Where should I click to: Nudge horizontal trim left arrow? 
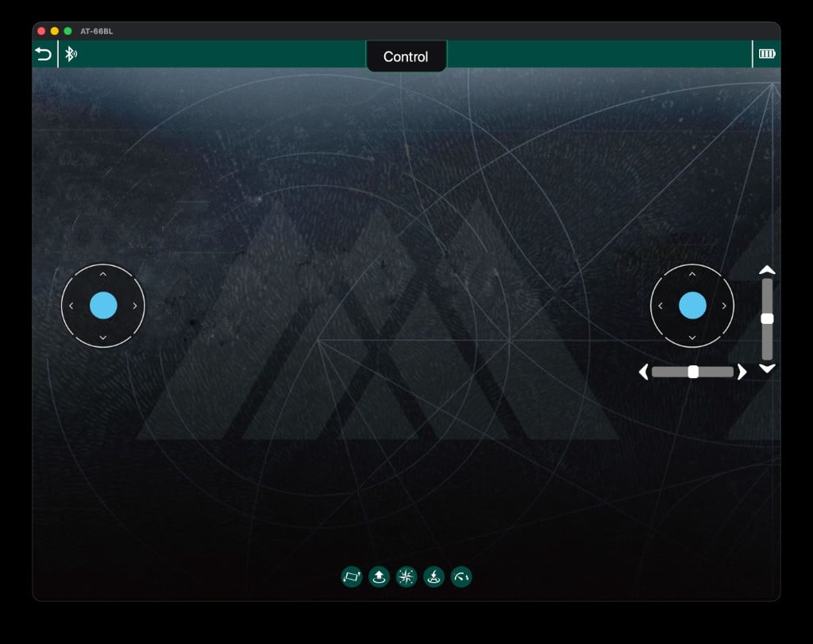(x=643, y=372)
